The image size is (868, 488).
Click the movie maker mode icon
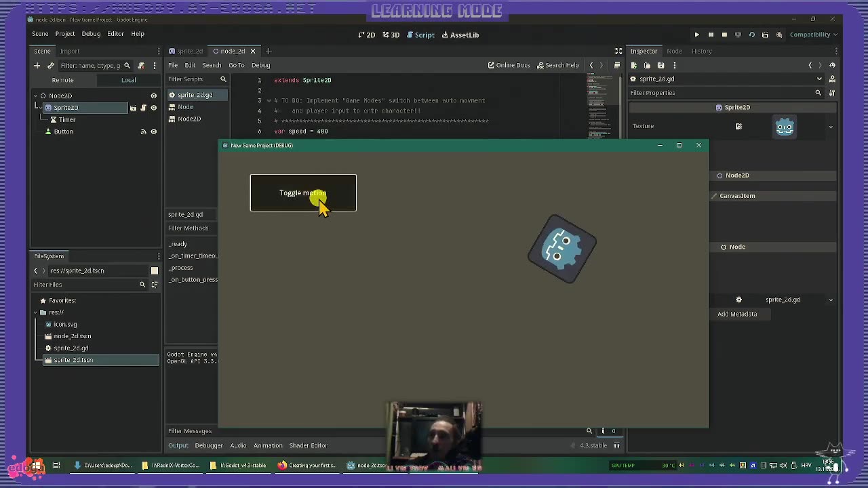click(779, 35)
